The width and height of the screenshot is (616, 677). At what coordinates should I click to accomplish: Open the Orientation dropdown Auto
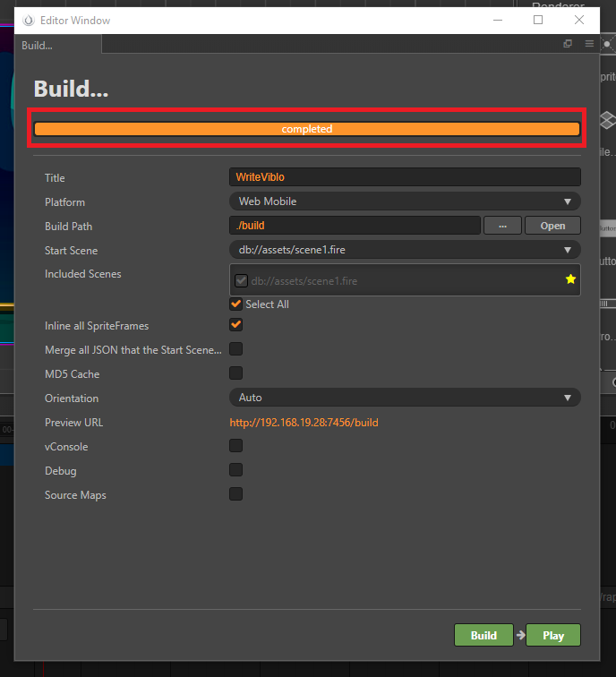(x=405, y=398)
